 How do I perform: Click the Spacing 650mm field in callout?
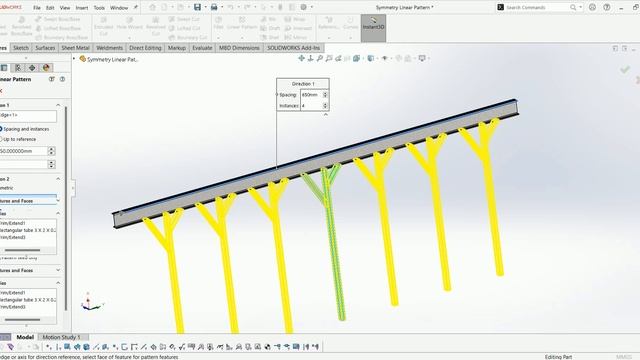pos(312,95)
